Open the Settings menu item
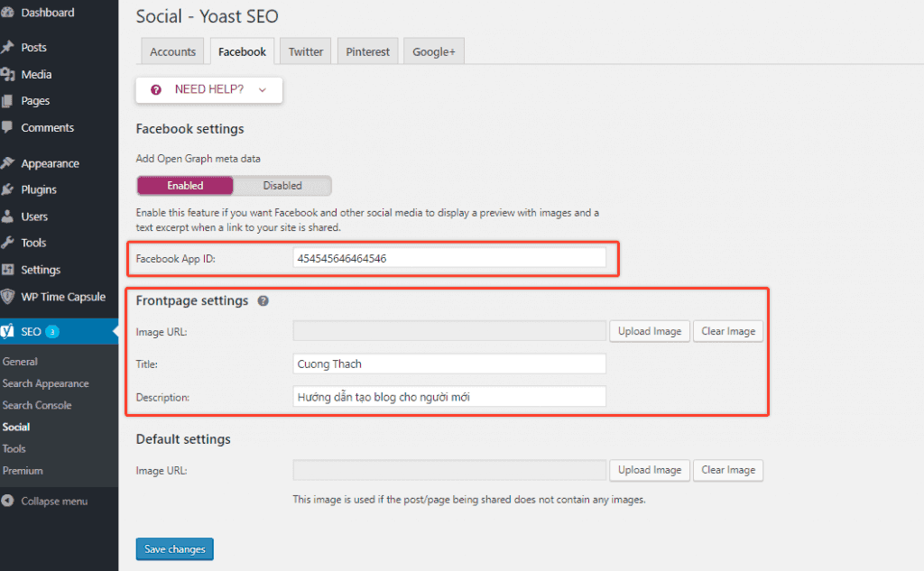The image size is (924, 571). 41,270
